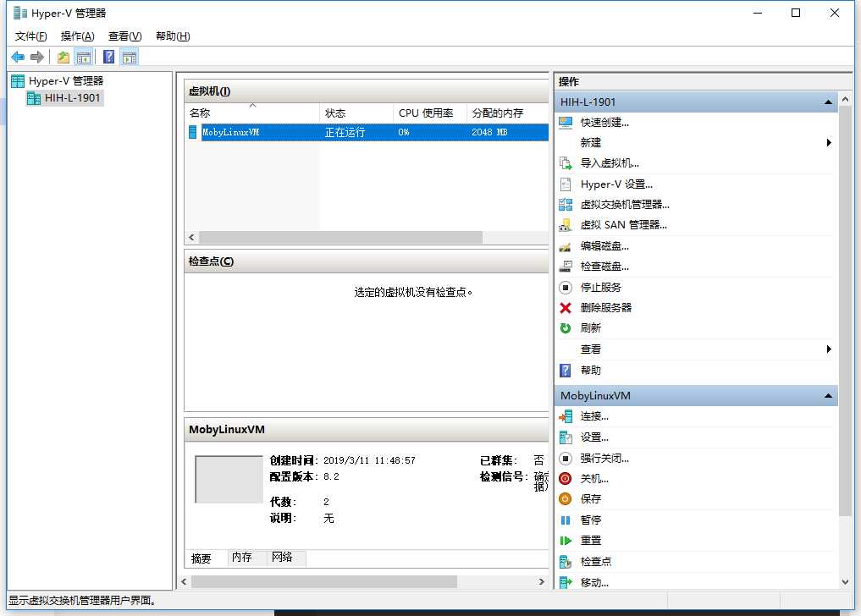Sort by the 名称 column header
Screen dimensions: 861x616
pos(252,113)
